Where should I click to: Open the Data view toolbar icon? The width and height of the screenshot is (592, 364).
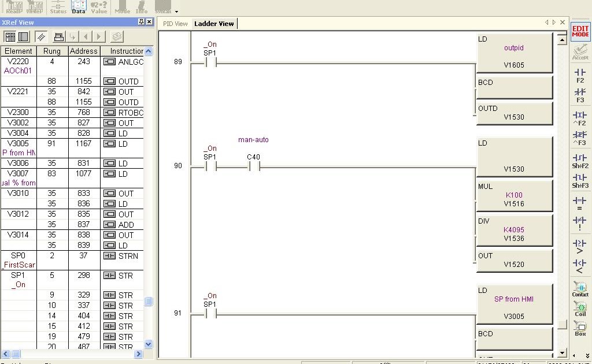(79, 7)
